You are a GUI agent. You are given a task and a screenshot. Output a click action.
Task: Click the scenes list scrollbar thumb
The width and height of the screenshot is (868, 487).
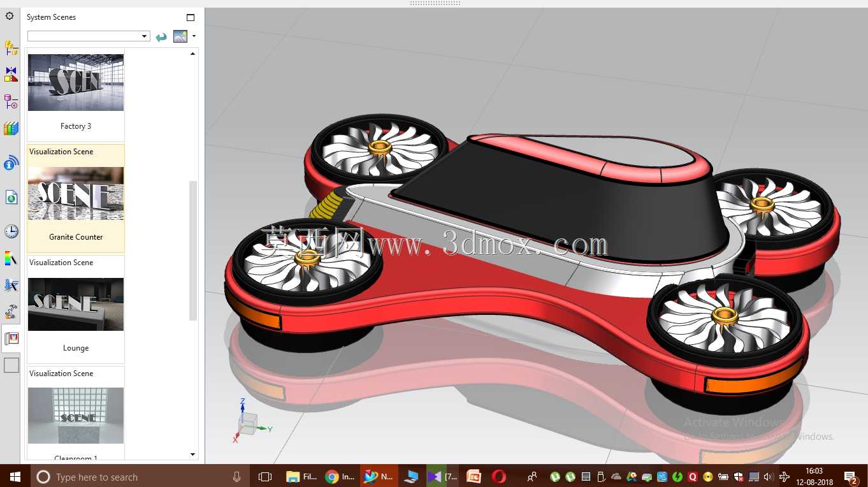pos(193,251)
